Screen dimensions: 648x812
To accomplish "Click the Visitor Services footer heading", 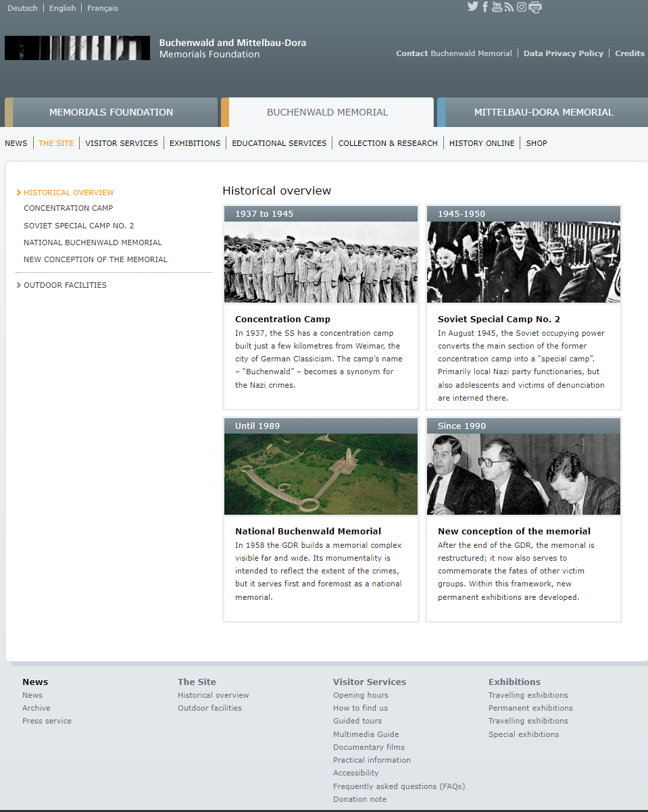I will 370,682.
